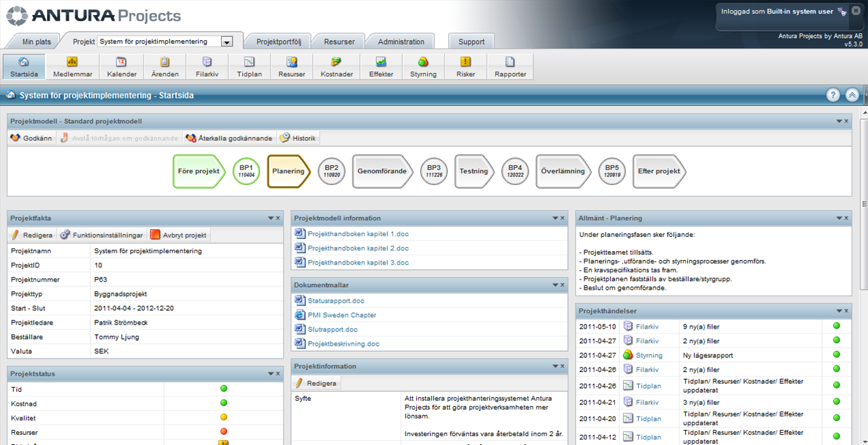Click the page vertical scrollbar

tap(864, 204)
